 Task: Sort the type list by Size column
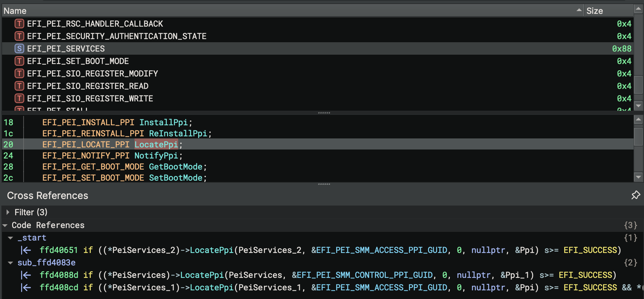pyautogui.click(x=594, y=11)
